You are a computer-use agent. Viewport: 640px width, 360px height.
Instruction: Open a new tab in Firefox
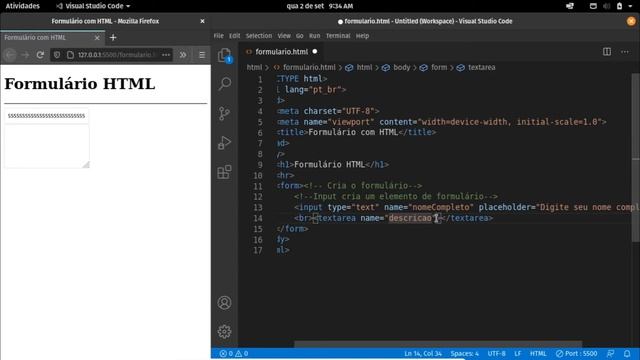[x=113, y=38]
